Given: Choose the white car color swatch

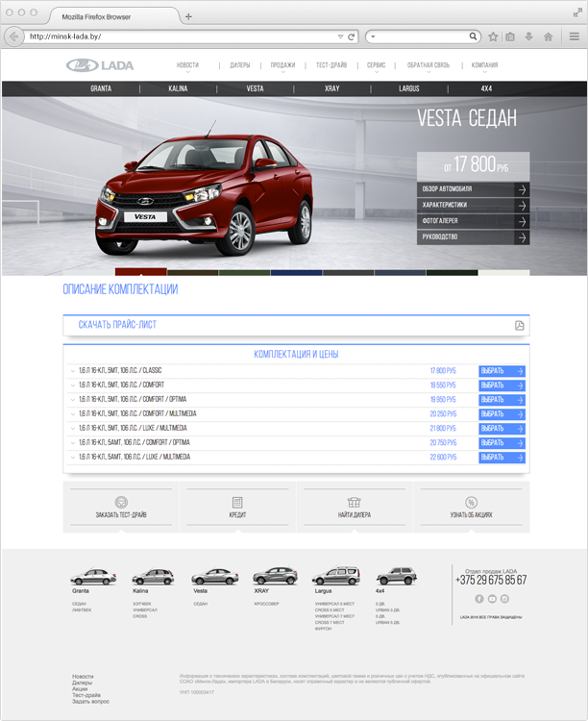Looking at the screenshot, I should [503, 273].
